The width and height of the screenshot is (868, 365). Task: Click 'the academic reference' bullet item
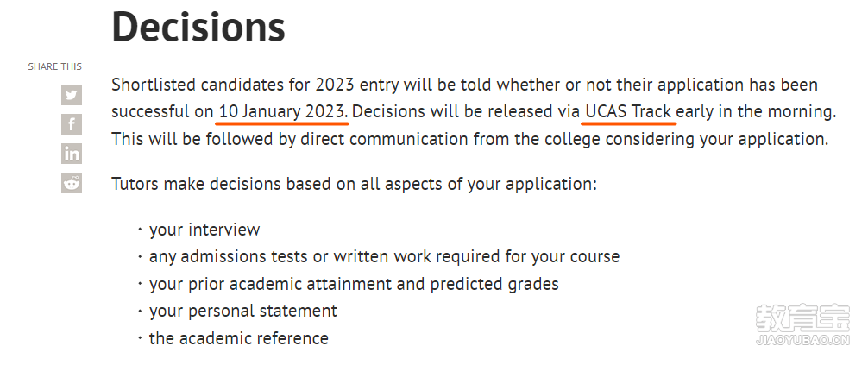pyautogui.click(x=239, y=338)
